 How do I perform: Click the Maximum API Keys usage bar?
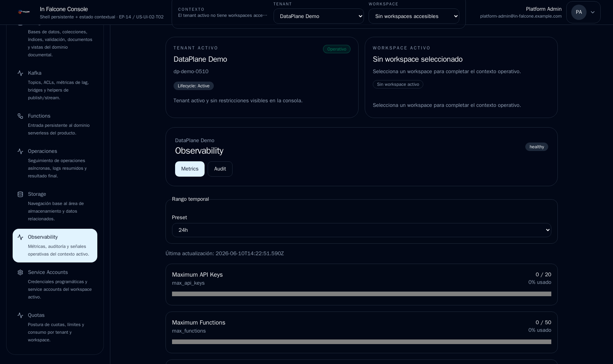[362, 294]
